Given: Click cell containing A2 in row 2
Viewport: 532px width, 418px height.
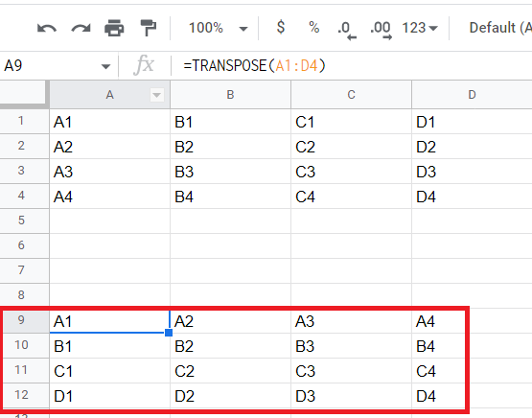Looking at the screenshot, I should (x=109, y=147).
